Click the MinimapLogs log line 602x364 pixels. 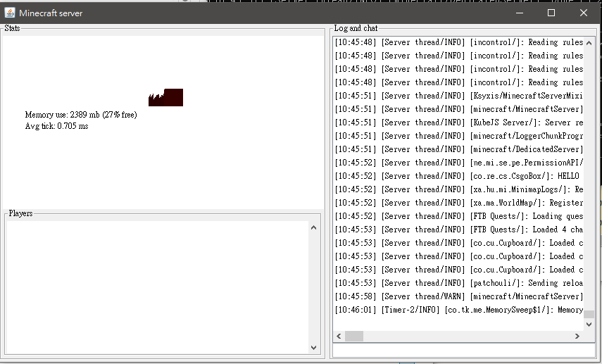pyautogui.click(x=459, y=189)
